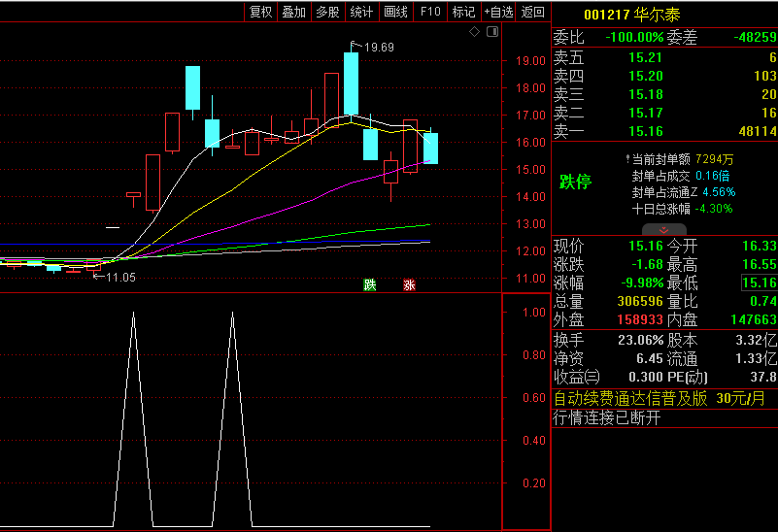Toggle the side panel layout icon
The width and height of the screenshot is (778, 532).
[492, 32]
